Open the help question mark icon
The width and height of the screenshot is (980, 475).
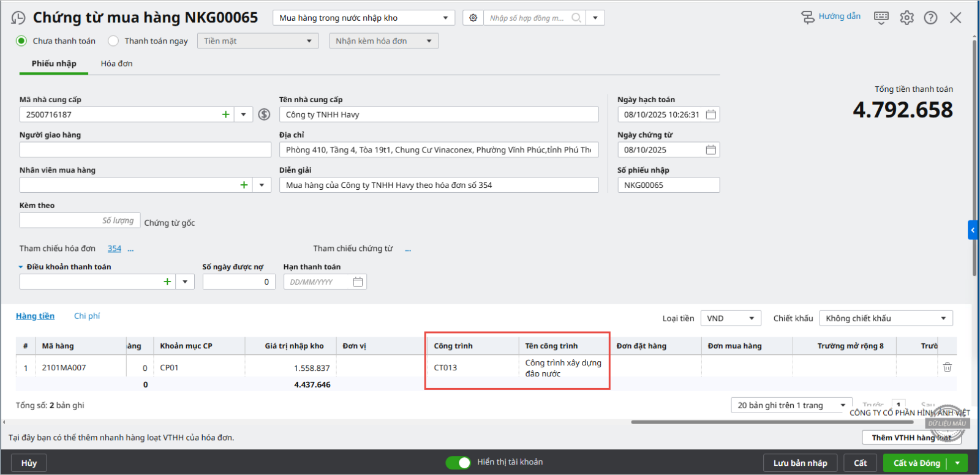pos(930,18)
